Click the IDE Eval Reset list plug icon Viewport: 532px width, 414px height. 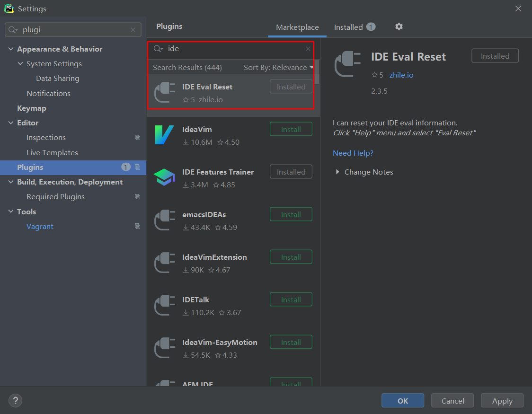(165, 92)
